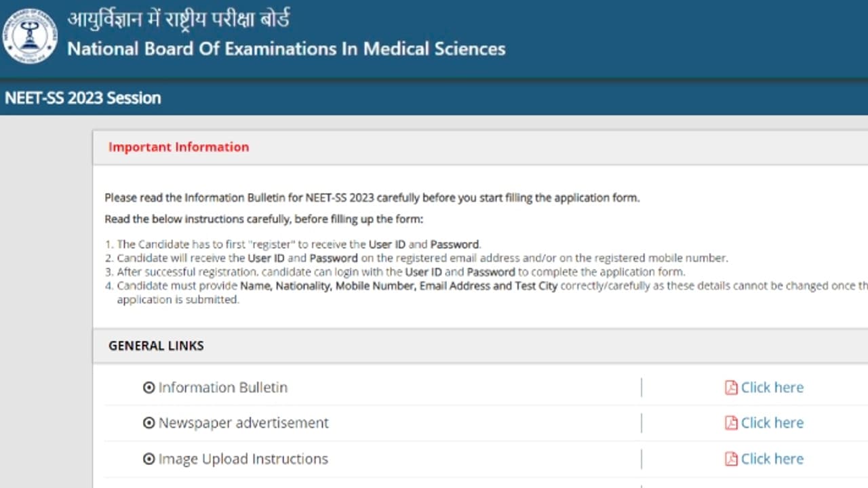Click the GENERAL LINKS section header
Viewport: 868px width, 488px height.
pyautogui.click(x=156, y=346)
